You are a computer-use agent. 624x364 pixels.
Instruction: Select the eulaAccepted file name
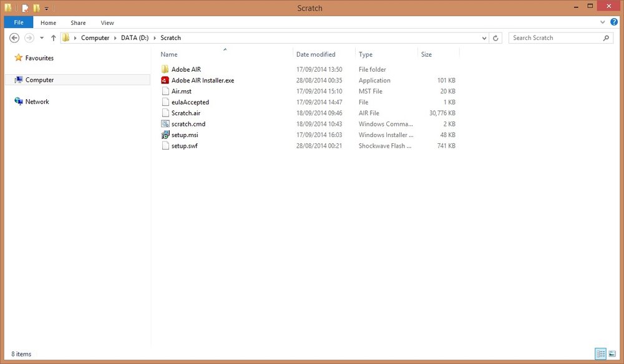[190, 102]
